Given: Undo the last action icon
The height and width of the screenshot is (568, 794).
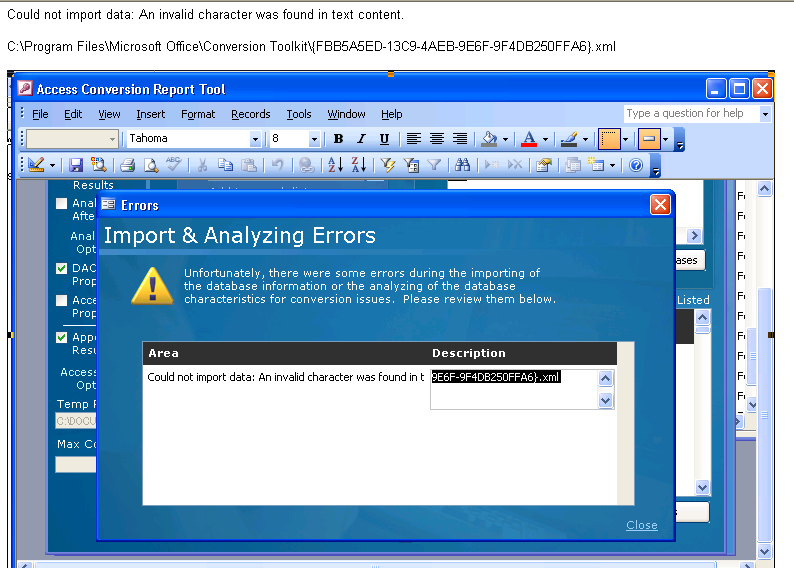Looking at the screenshot, I should coord(277,165).
